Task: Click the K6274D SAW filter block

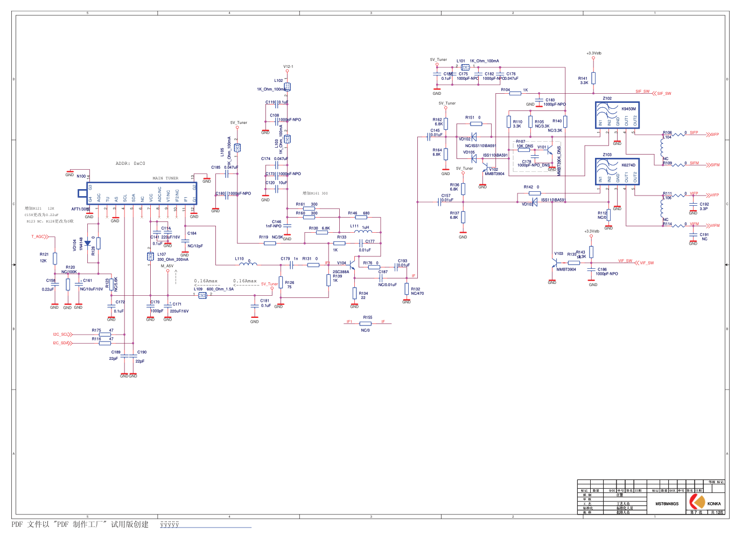Action: coord(617,172)
